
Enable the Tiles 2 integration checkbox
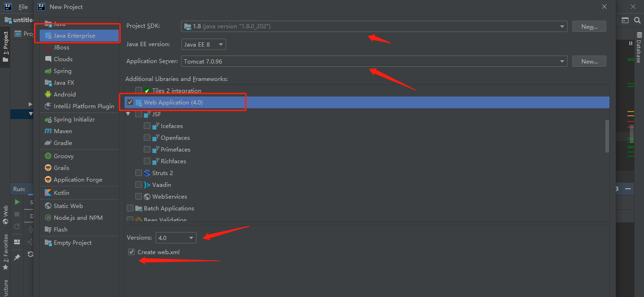(x=139, y=90)
